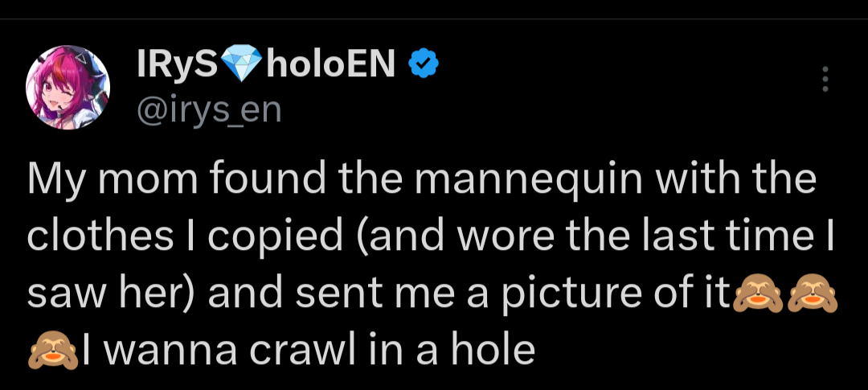
Task: Open the IRyS profile avatar picture
Action: pos(68,87)
